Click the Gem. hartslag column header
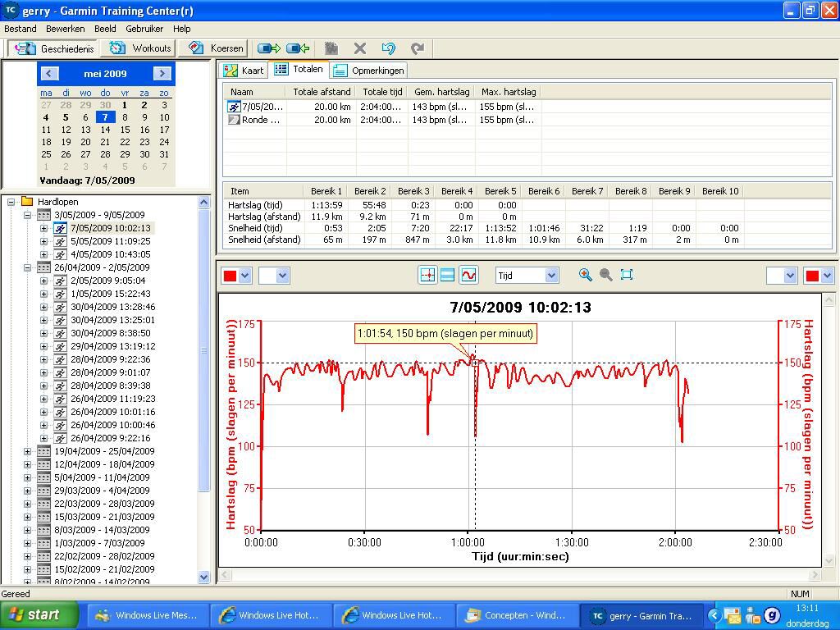The image size is (840, 630). click(x=441, y=92)
